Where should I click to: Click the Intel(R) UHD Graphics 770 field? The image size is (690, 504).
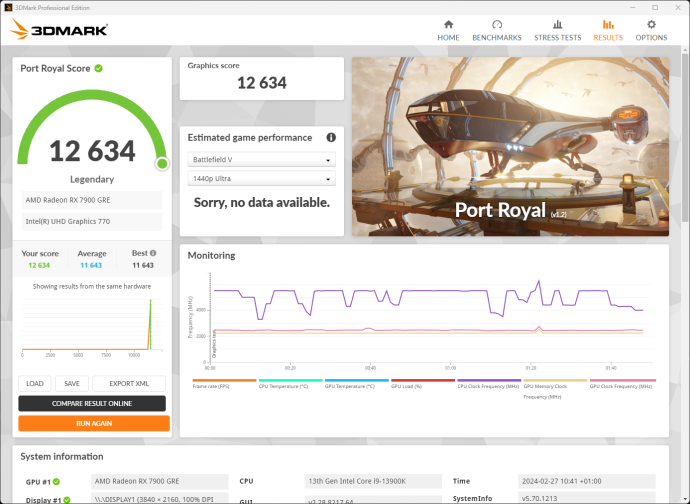[92, 221]
